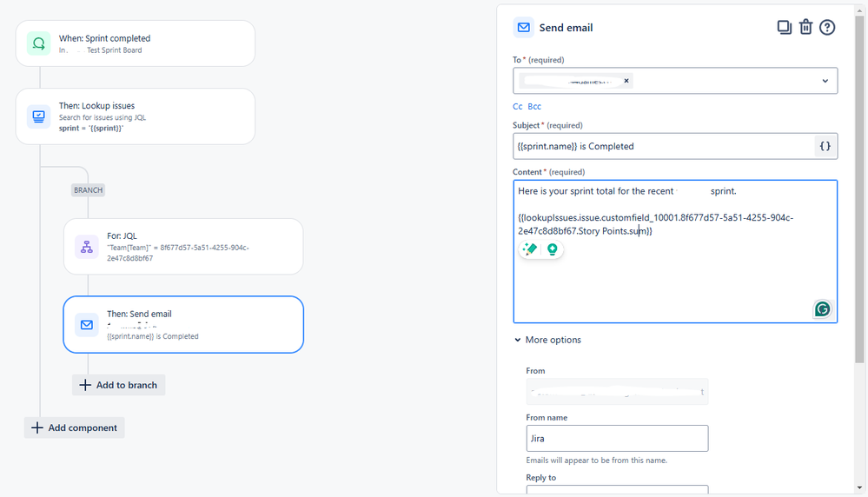Click the Lookup issues monitor icon

click(39, 116)
